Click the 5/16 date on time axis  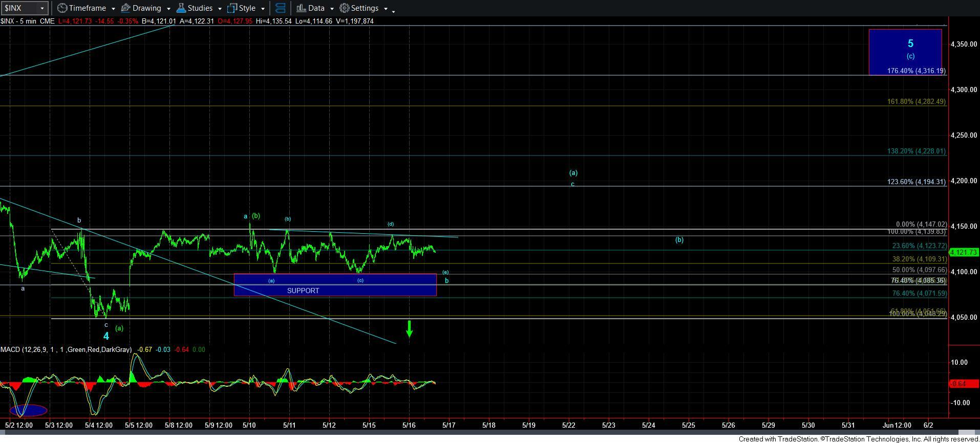[x=409, y=425]
